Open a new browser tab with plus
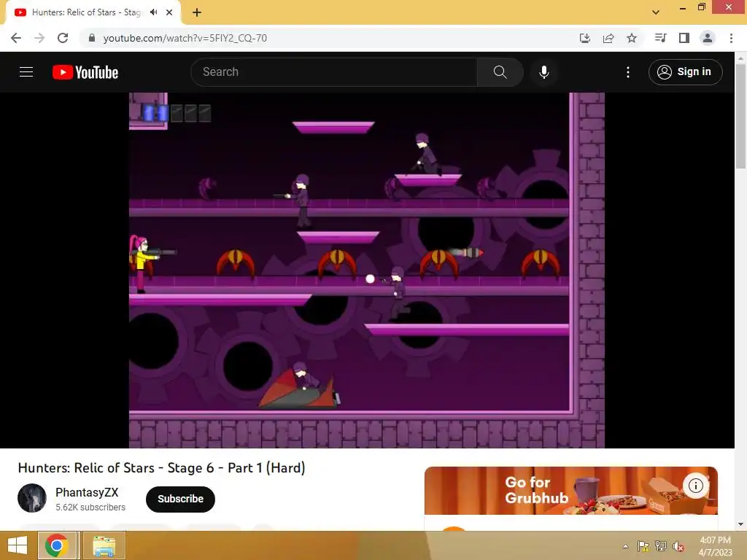The image size is (747, 560). click(x=197, y=12)
